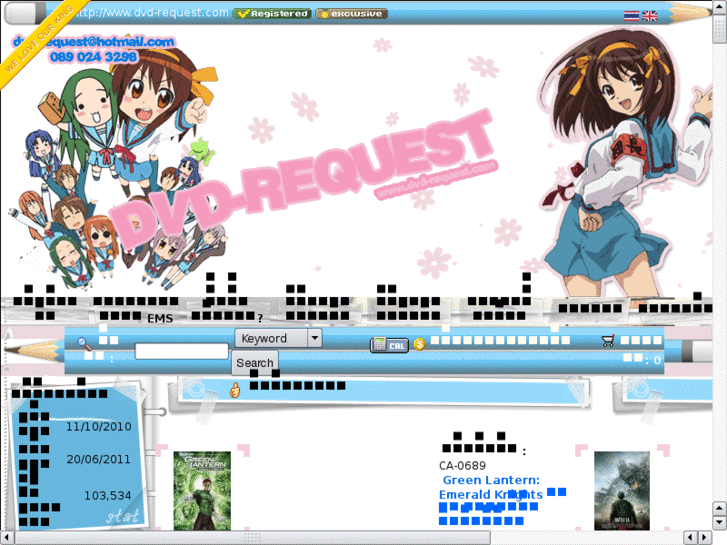The width and height of the screenshot is (727, 545).
Task: Open Green Lantern: Emerald Knights link
Action: pyautogui.click(x=491, y=487)
